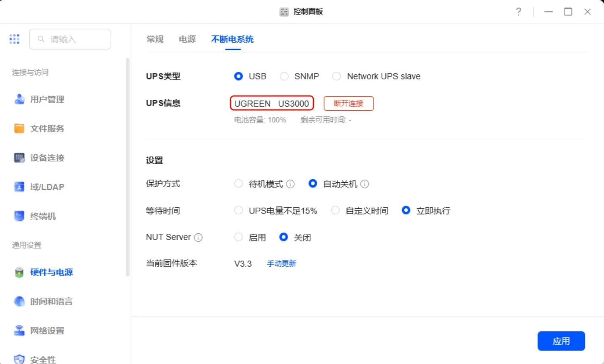The image size is (604, 364).
Task: Select USB as UPS type
Action: pyautogui.click(x=239, y=77)
